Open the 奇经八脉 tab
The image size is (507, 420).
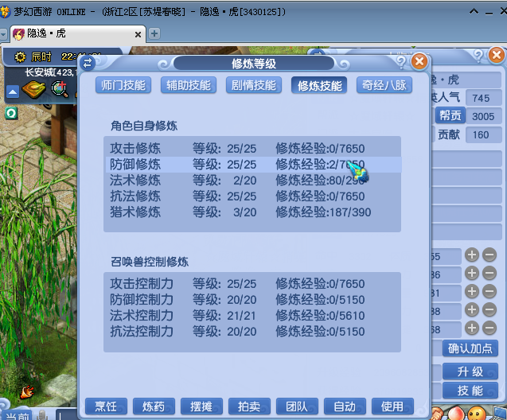384,85
